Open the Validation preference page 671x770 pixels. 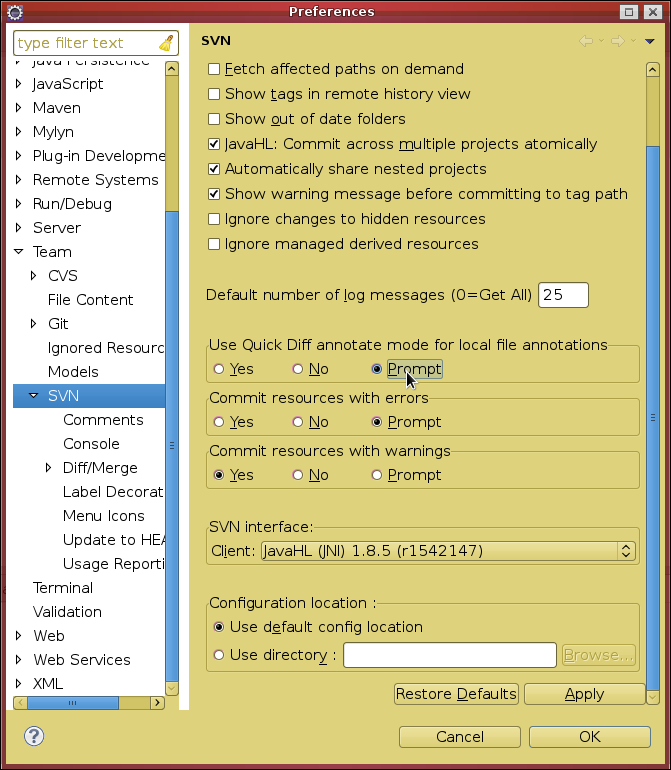click(67, 612)
